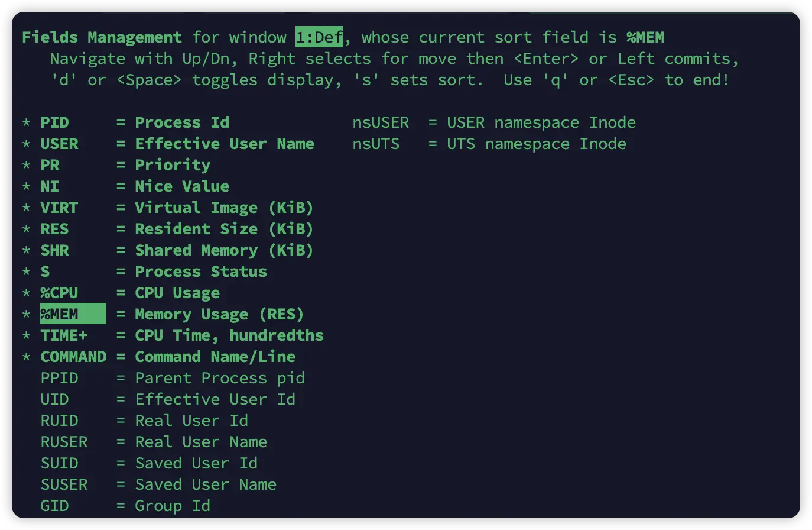The width and height of the screenshot is (812, 530).
Task: Click the TIME+ field name
Action: [64, 335]
